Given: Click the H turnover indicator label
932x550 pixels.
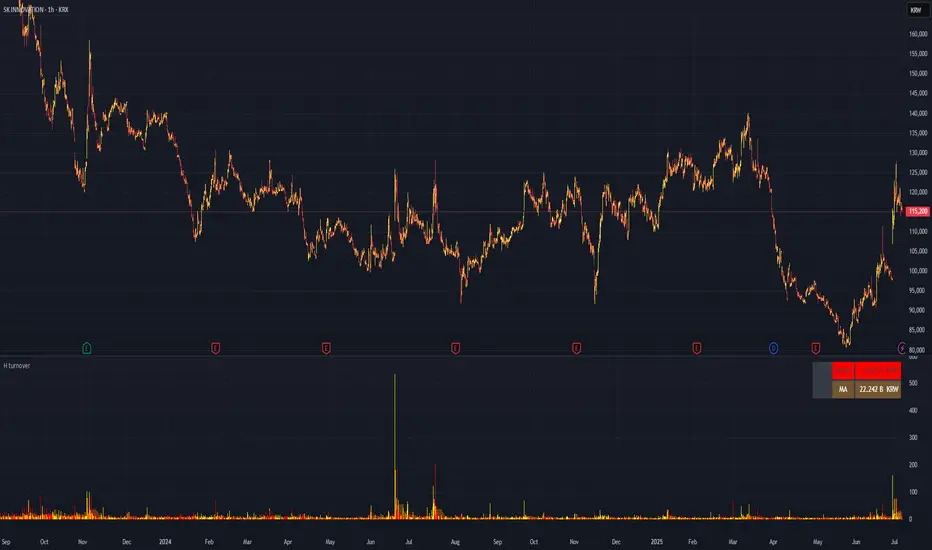Looking at the screenshot, I should (17, 366).
